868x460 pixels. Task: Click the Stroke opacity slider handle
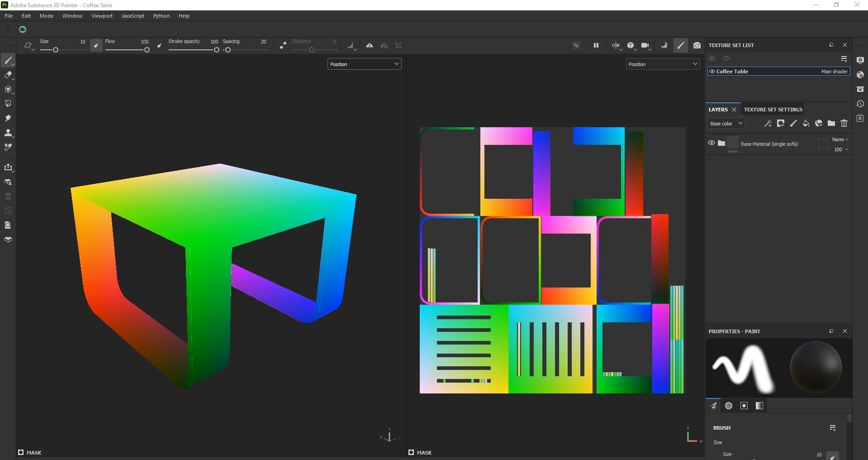point(217,50)
